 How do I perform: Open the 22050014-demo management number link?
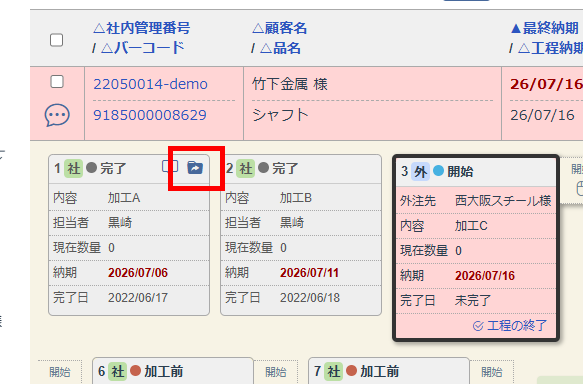(150, 84)
